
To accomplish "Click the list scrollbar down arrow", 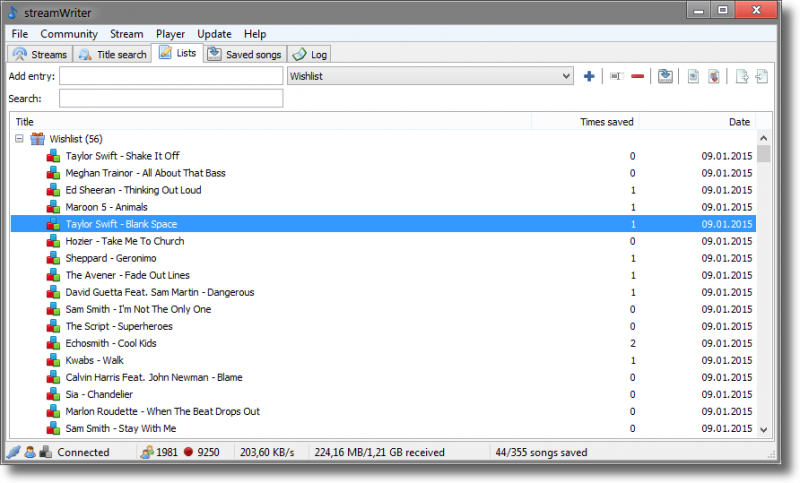I will (x=764, y=429).
